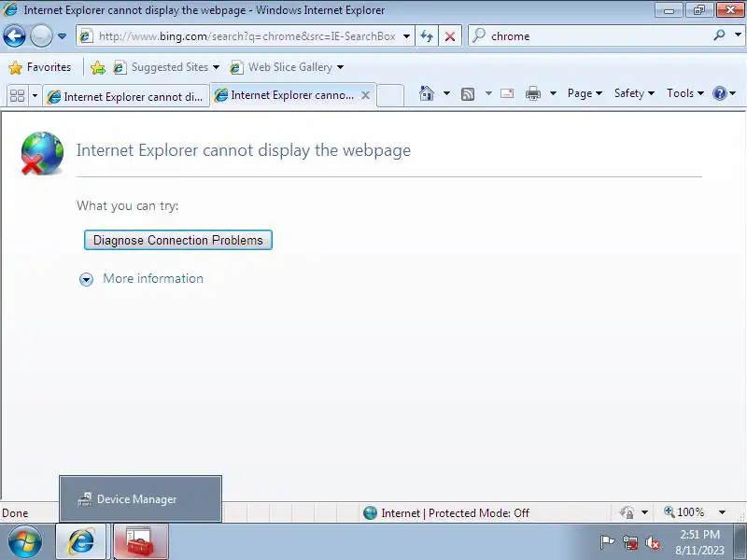The image size is (747, 560).
Task: Click the muted volume tray icon
Action: (x=652, y=543)
